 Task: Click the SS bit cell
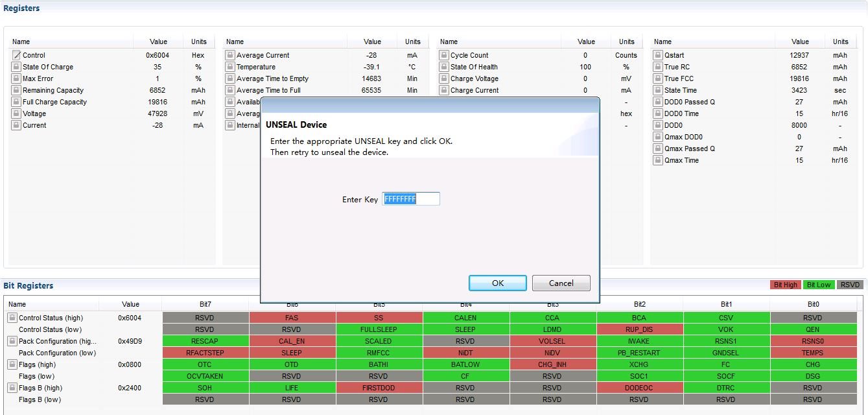point(379,318)
